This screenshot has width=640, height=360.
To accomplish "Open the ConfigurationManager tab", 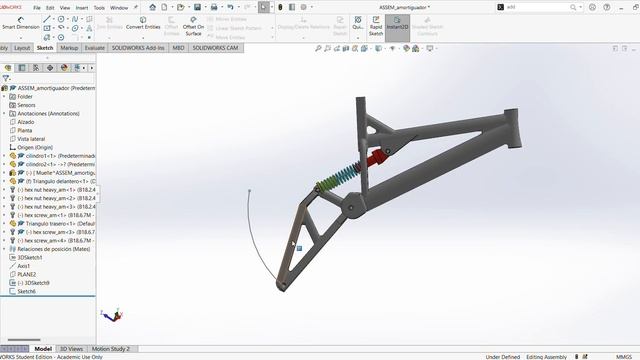I will [36, 68].
